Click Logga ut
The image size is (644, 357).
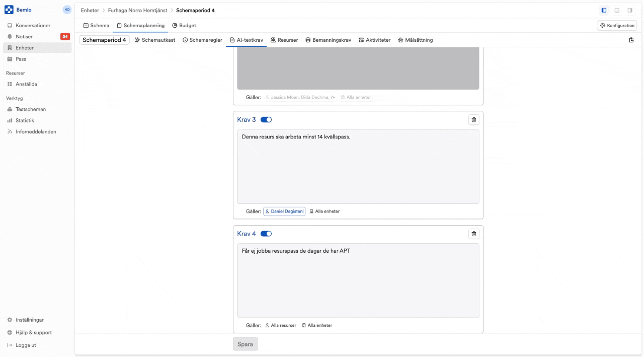tap(37, 345)
